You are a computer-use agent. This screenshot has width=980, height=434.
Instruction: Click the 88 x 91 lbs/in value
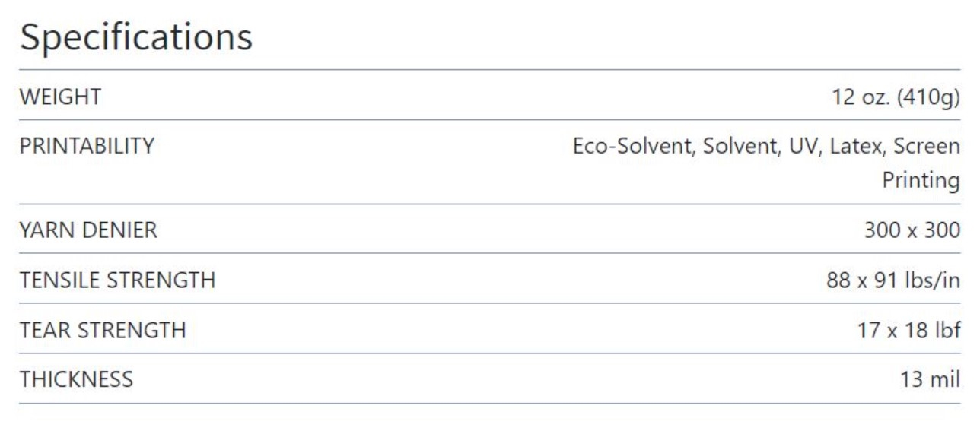coord(893,280)
